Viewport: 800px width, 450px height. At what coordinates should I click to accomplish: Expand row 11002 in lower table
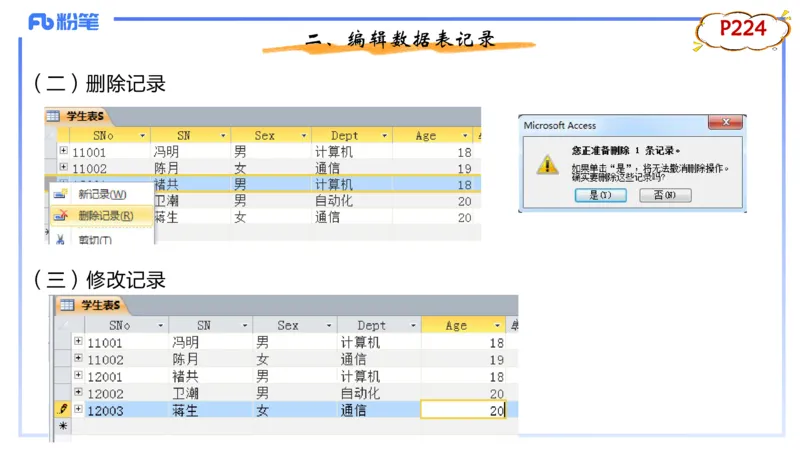[x=78, y=358]
